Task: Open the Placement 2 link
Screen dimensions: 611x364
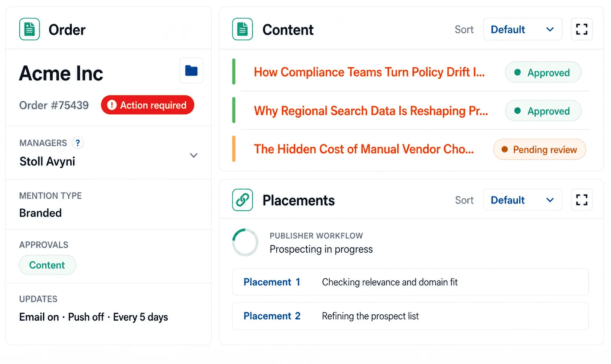Action: [x=272, y=316]
